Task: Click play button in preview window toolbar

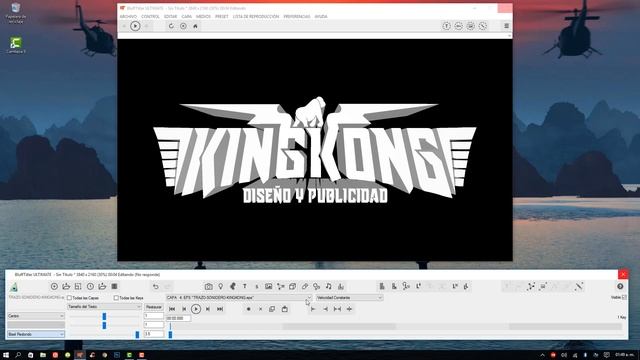Action: (x=135, y=26)
